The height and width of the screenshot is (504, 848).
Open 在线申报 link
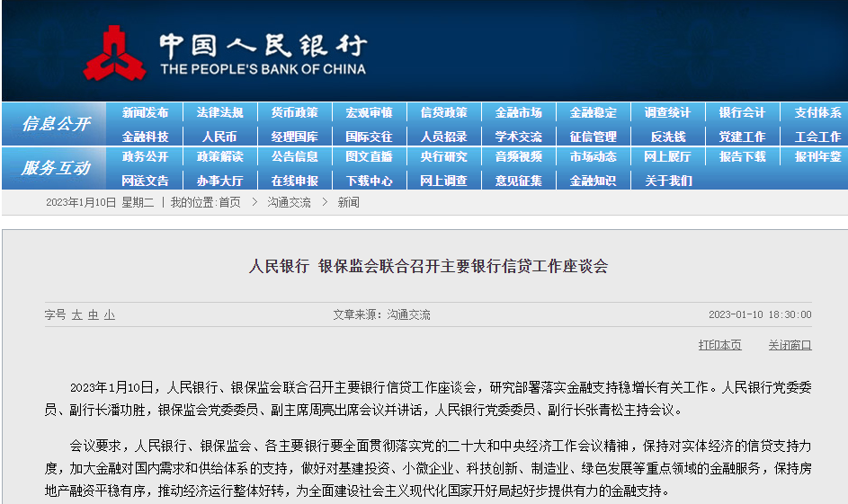pyautogui.click(x=294, y=181)
